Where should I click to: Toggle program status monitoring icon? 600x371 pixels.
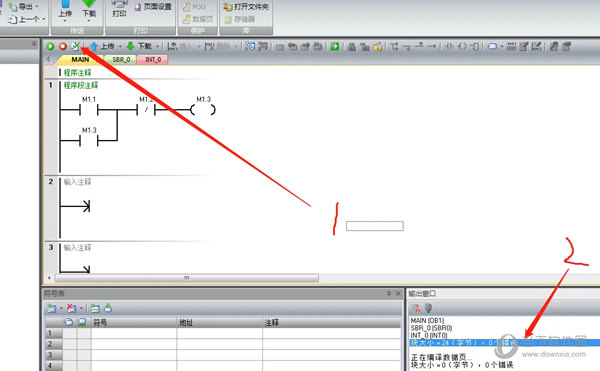pos(250,46)
